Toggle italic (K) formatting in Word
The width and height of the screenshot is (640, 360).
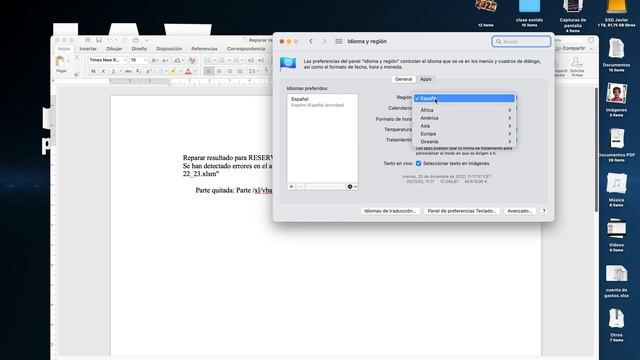[x=104, y=71]
